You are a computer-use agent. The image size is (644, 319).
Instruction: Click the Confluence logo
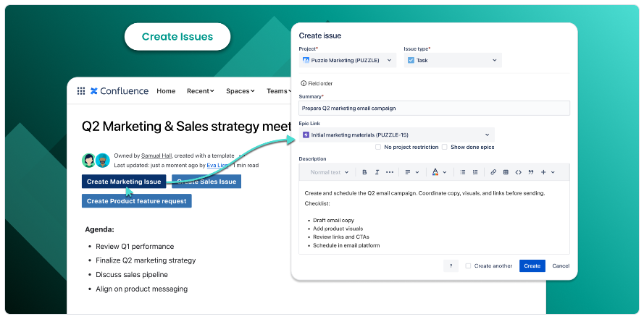tap(120, 91)
